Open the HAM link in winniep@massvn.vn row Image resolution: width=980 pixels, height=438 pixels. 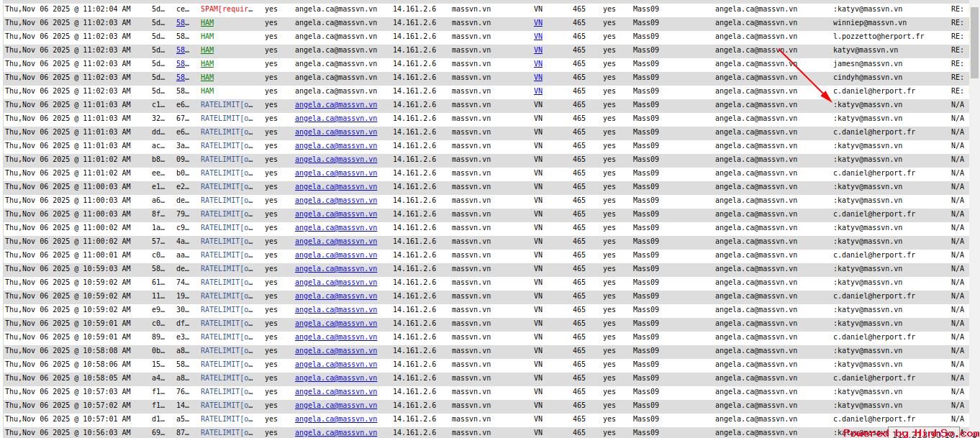207,23
